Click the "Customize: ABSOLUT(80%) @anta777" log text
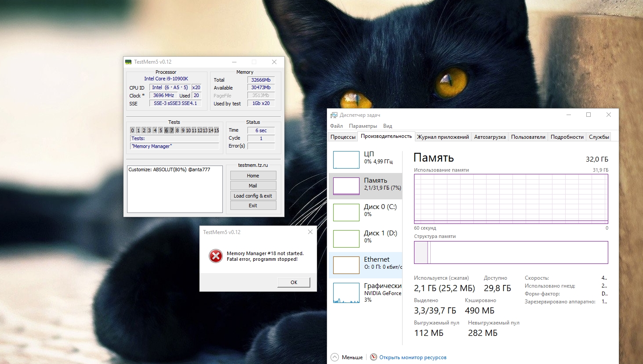Viewport: 643px width, 364px height. (169, 169)
